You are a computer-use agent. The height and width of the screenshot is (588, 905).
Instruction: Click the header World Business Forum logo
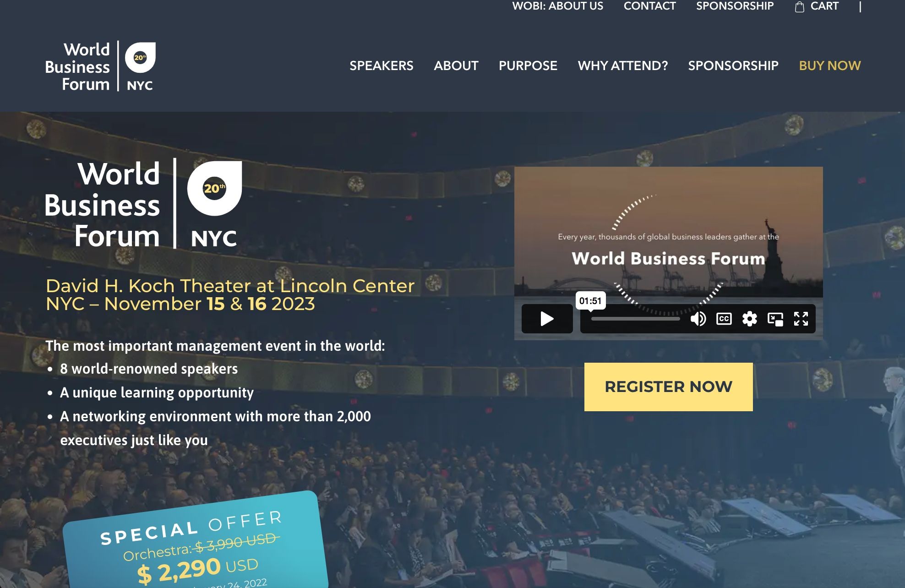100,66
